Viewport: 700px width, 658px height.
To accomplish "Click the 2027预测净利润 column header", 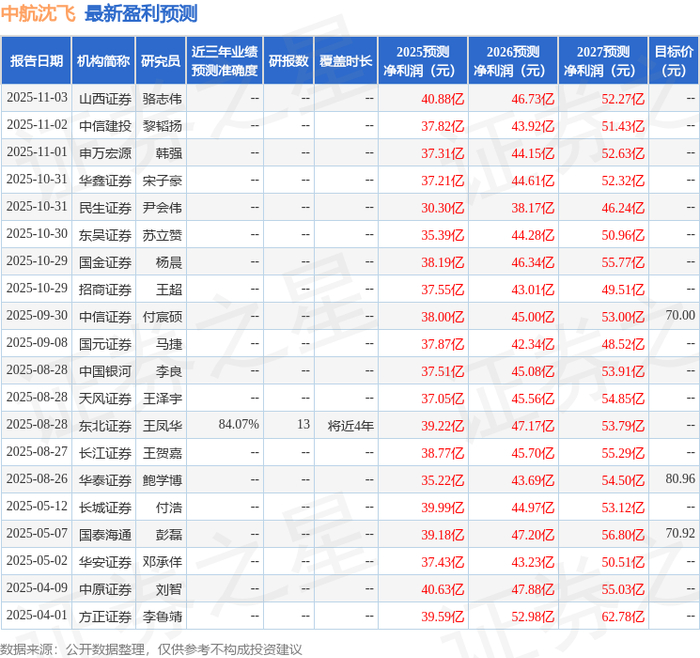I will point(603,61).
